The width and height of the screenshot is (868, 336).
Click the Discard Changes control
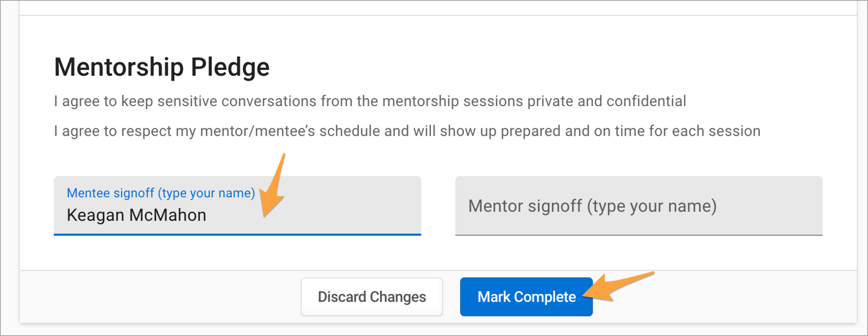click(372, 297)
